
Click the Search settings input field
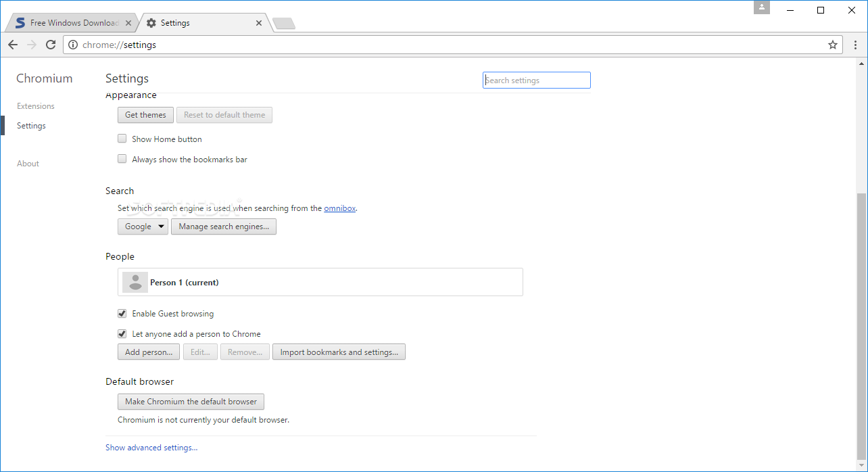click(537, 80)
